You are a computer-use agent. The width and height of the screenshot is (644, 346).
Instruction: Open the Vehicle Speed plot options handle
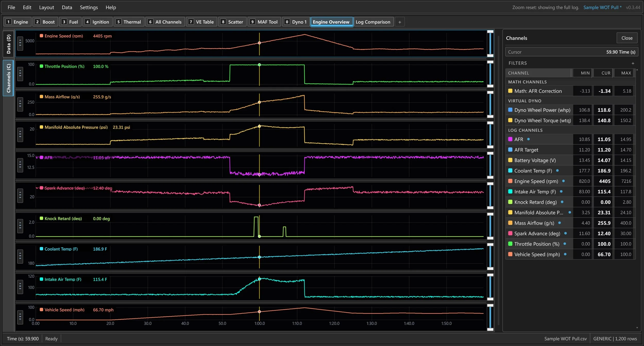click(20, 317)
